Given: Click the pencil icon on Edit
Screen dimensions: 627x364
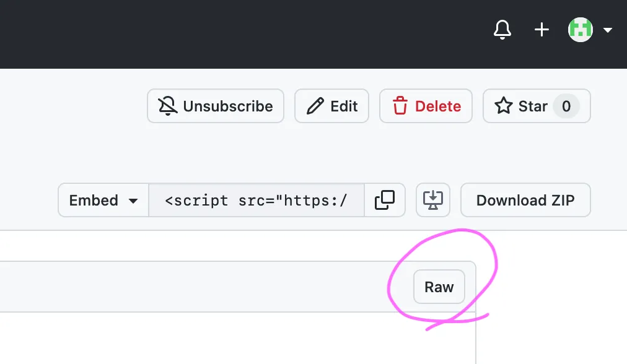Looking at the screenshot, I should tap(315, 106).
